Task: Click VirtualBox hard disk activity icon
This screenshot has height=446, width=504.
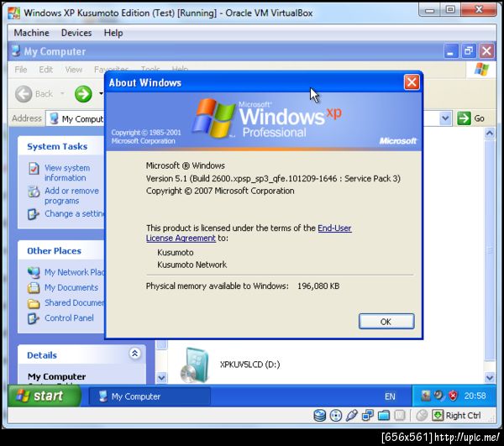Action: [320, 416]
